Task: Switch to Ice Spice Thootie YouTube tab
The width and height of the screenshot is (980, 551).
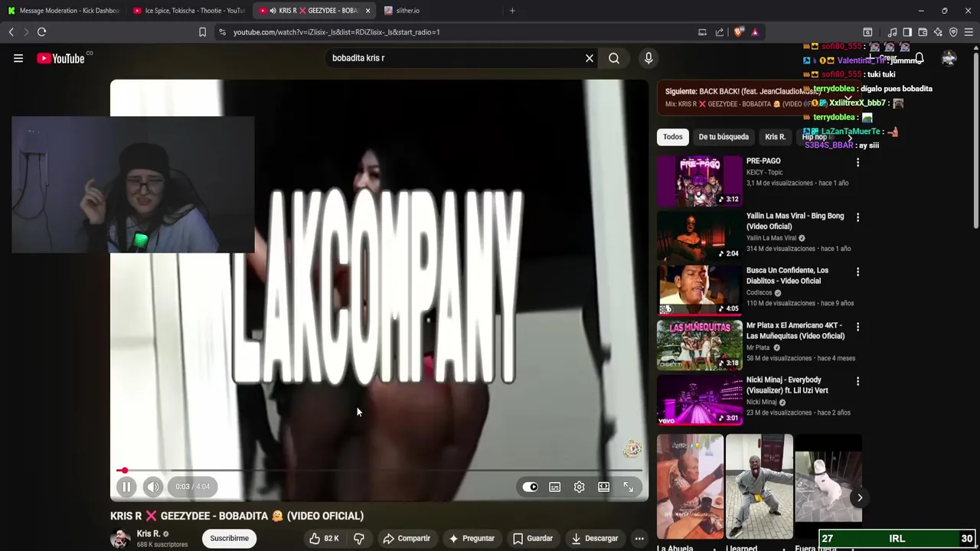Action: (x=189, y=11)
